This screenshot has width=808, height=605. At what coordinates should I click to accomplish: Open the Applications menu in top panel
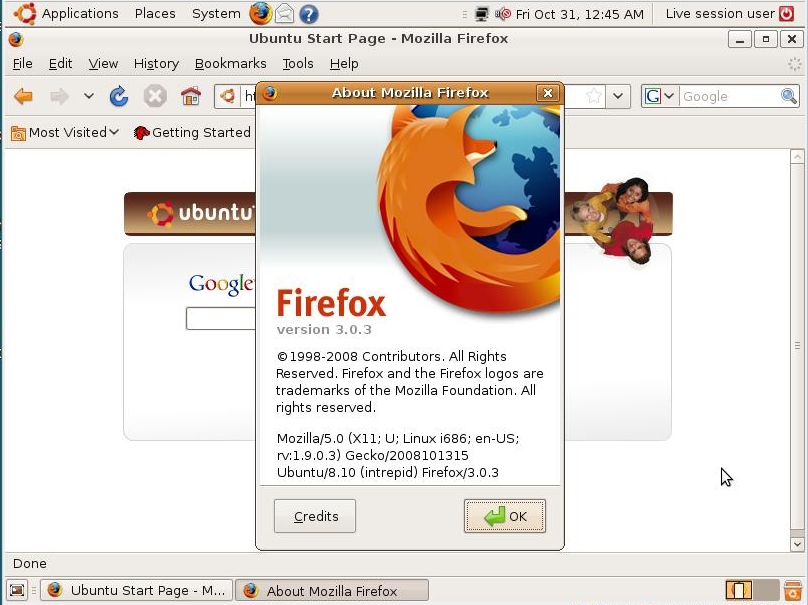tap(80, 13)
